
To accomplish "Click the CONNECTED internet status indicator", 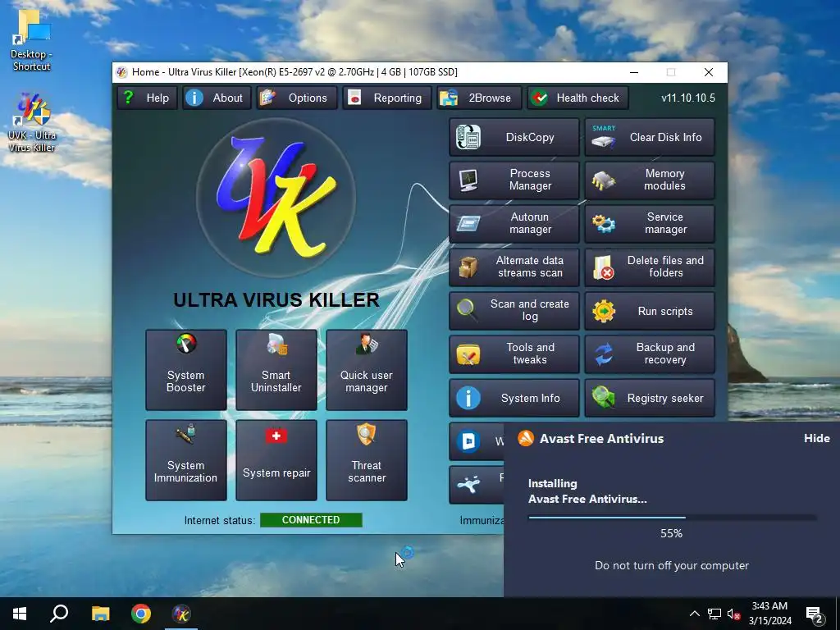I will click(x=311, y=519).
